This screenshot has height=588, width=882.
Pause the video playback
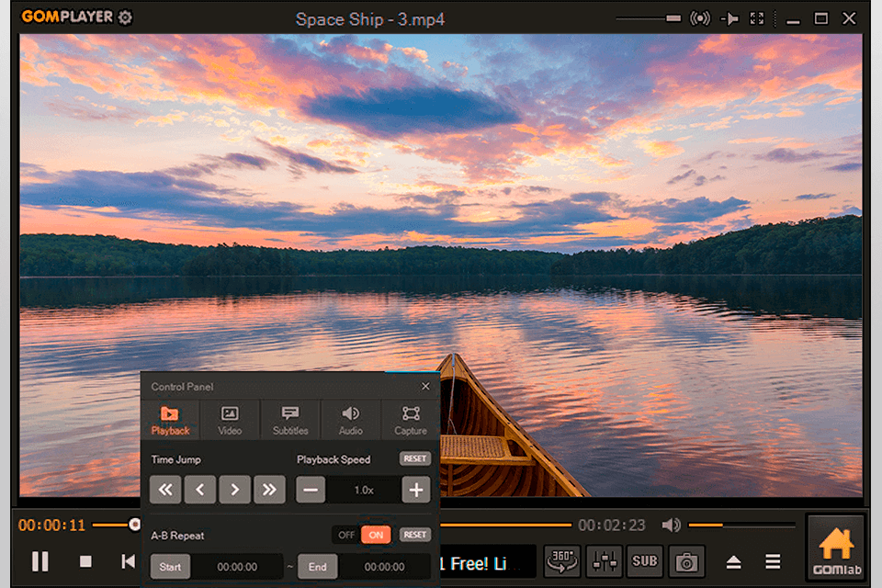coord(40,561)
